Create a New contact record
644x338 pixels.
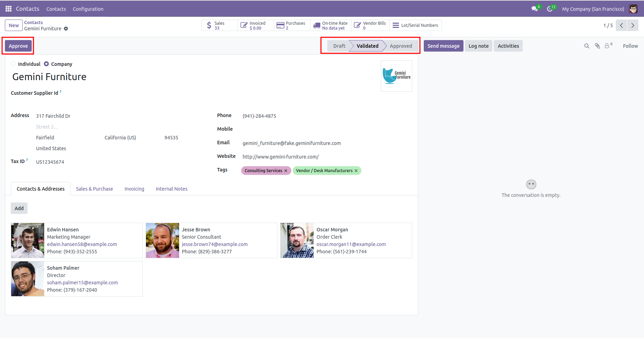[x=14, y=25]
